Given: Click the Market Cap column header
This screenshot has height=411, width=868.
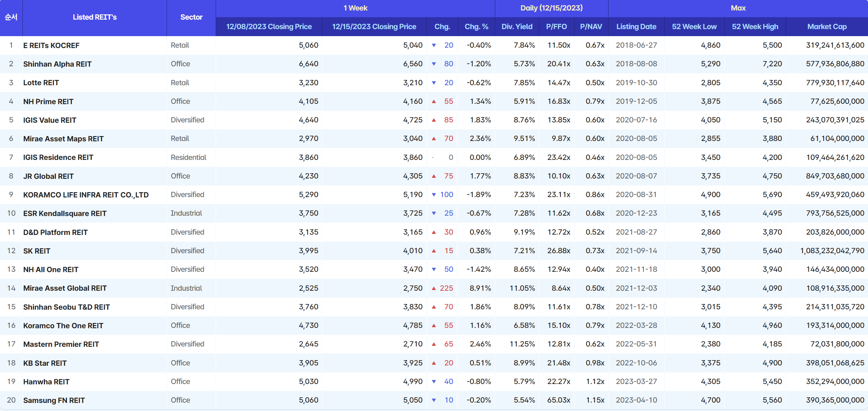Looking at the screenshot, I should pos(827,27).
